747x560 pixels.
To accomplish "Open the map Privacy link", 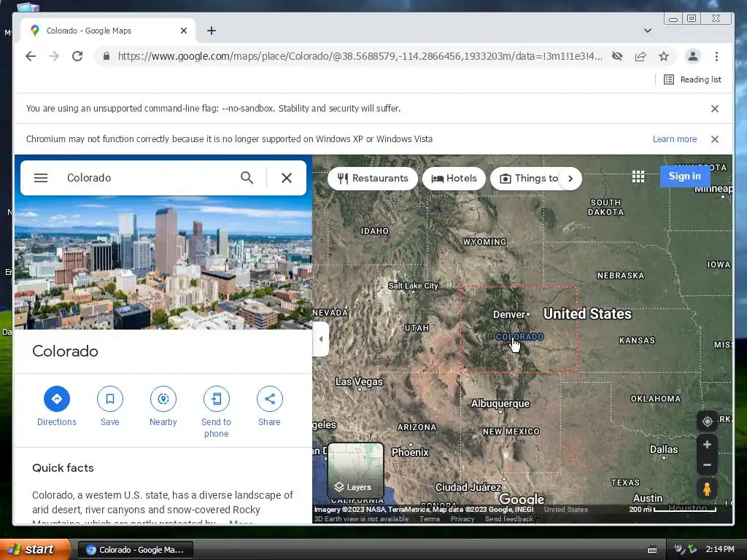I will (462, 519).
